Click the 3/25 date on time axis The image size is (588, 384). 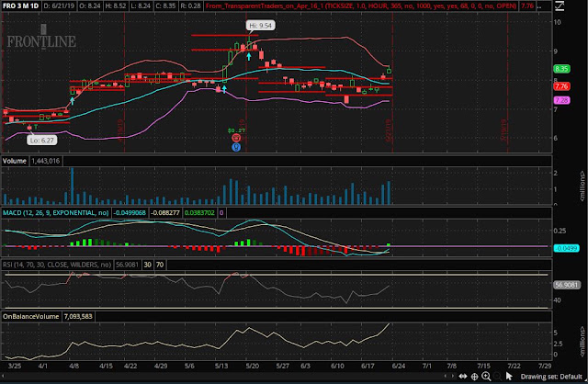click(x=15, y=366)
